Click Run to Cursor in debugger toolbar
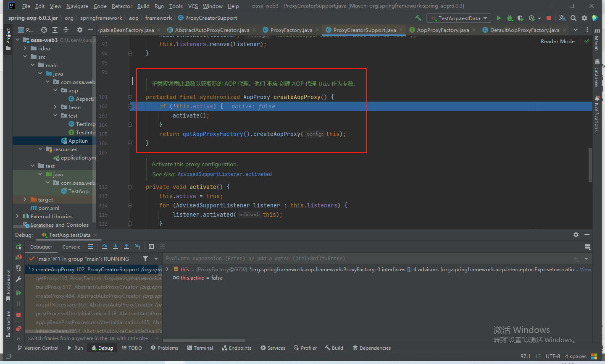The height and width of the screenshot is (364, 605). [x=138, y=247]
